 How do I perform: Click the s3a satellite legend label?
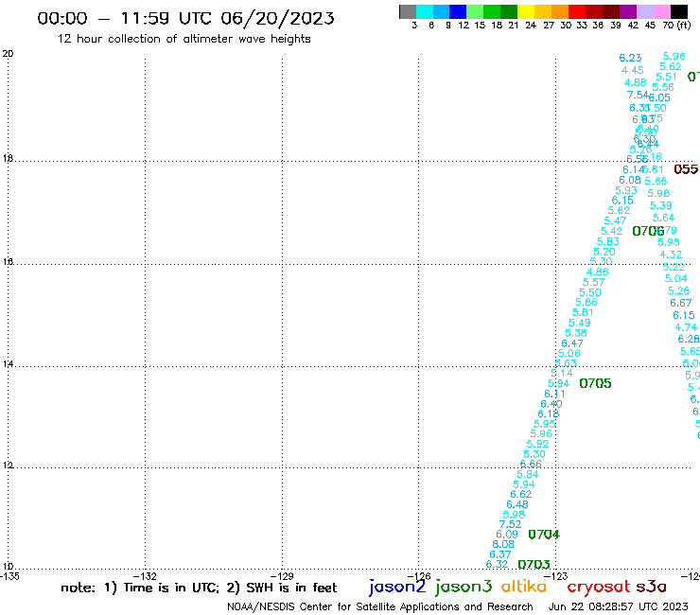click(x=652, y=587)
